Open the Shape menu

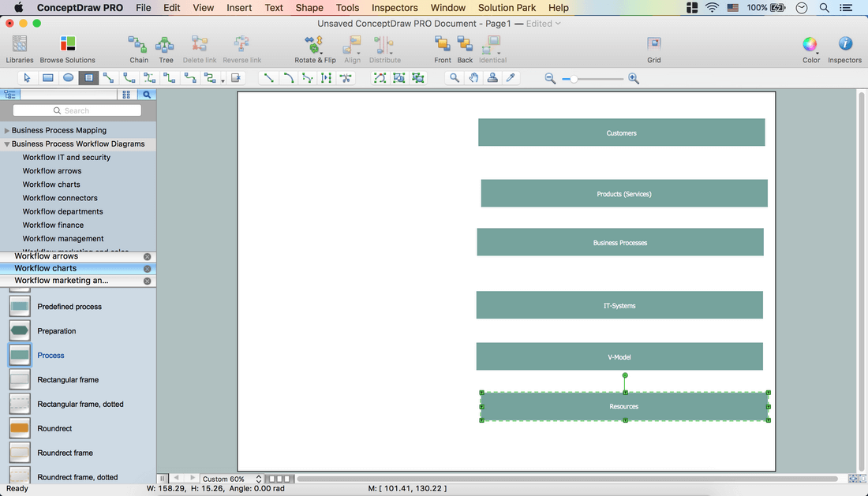(309, 8)
